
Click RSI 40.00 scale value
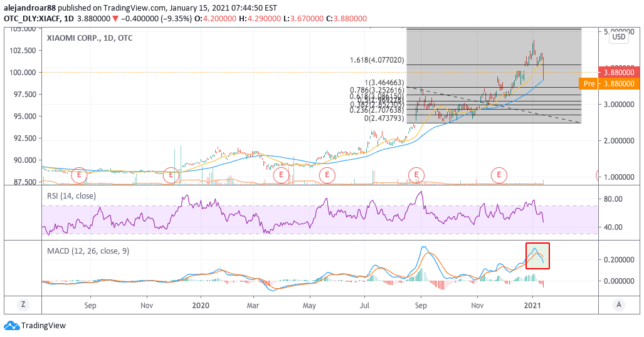pos(613,227)
